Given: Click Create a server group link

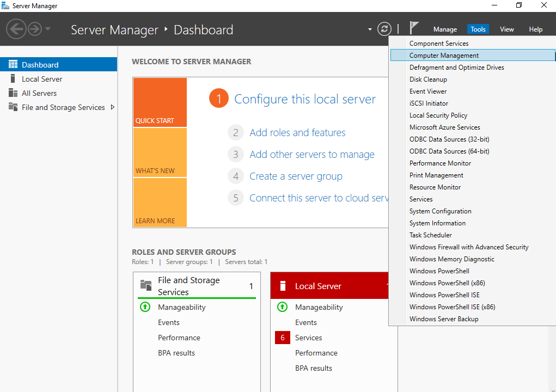Looking at the screenshot, I should click(x=296, y=176).
